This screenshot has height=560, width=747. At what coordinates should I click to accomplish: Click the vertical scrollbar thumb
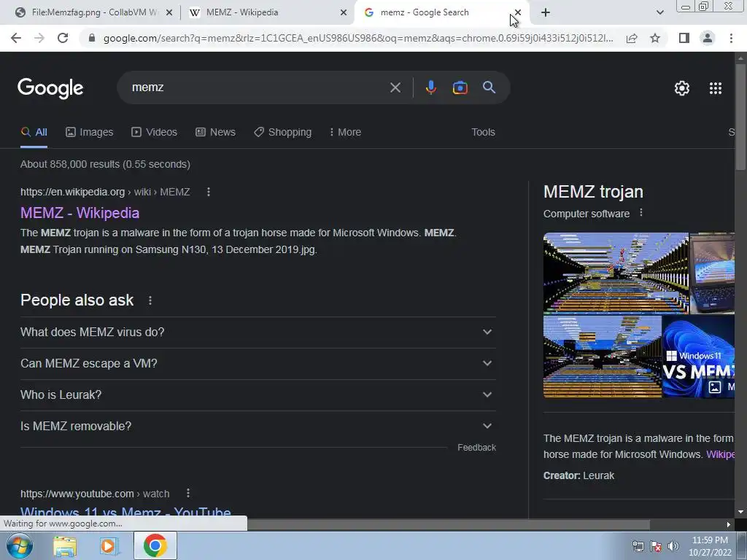click(741, 117)
